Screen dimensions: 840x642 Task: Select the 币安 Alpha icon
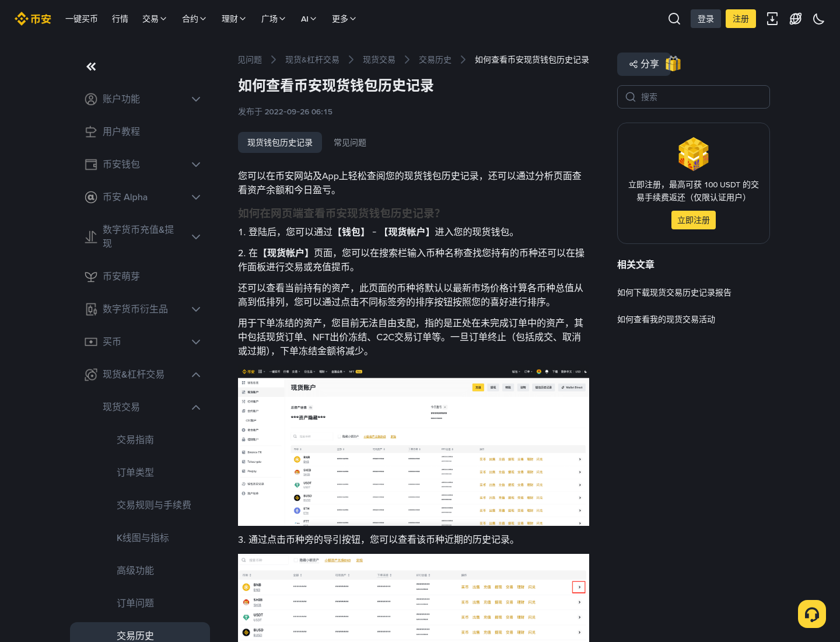pyautogui.click(x=91, y=197)
